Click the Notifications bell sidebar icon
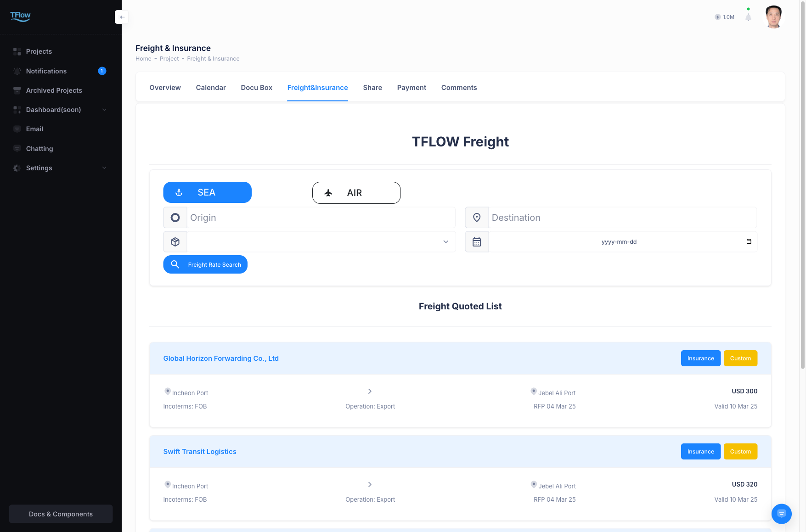The width and height of the screenshot is (806, 532). [x=17, y=71]
